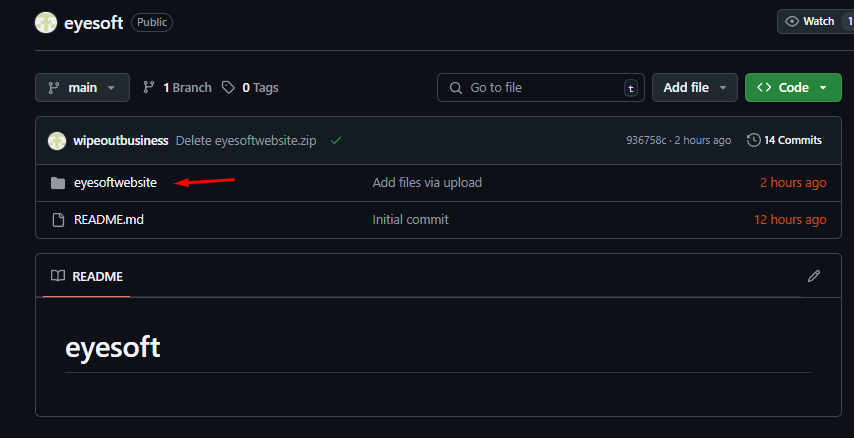Click the 12 hours ago timestamp
854x438 pixels.
(x=790, y=220)
